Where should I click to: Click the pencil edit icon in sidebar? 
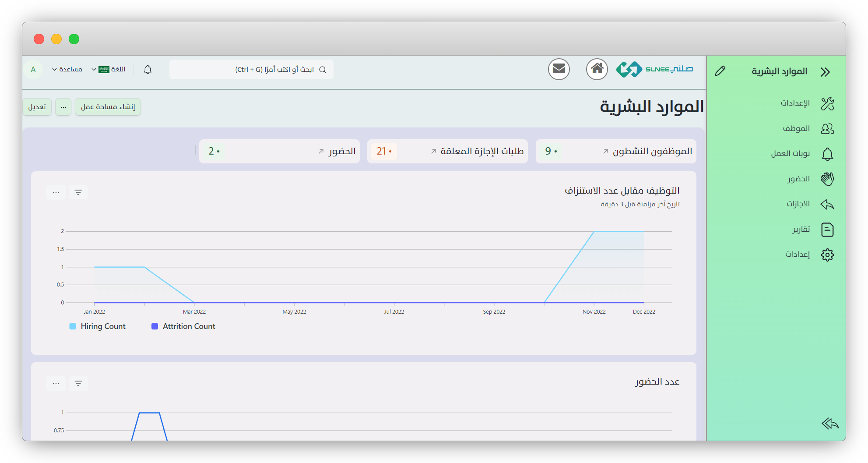(x=720, y=71)
